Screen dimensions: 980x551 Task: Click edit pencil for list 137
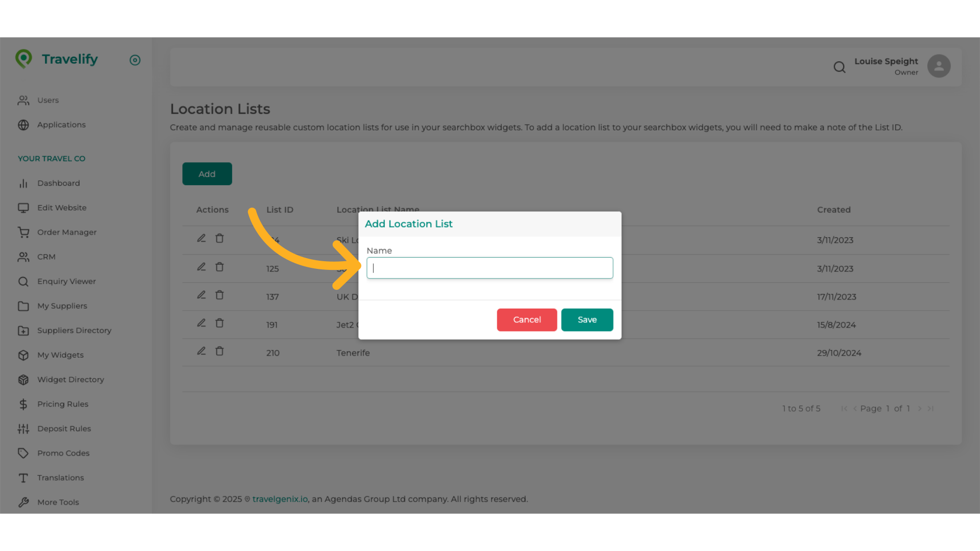click(x=202, y=295)
